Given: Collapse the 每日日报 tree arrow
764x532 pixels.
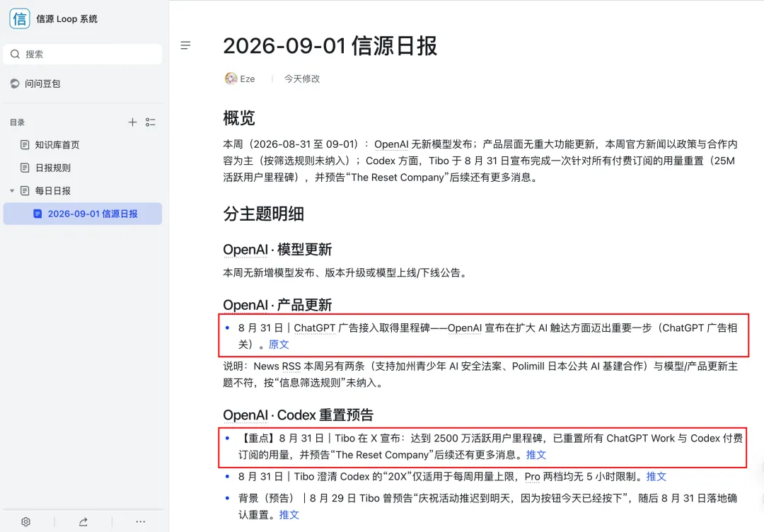Looking at the screenshot, I should tap(12, 190).
